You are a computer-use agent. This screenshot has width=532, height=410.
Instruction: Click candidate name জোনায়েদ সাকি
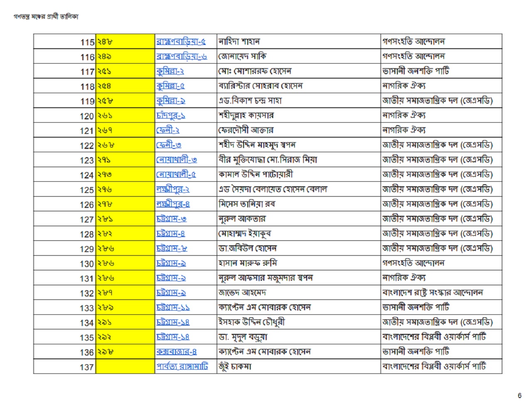242,57
